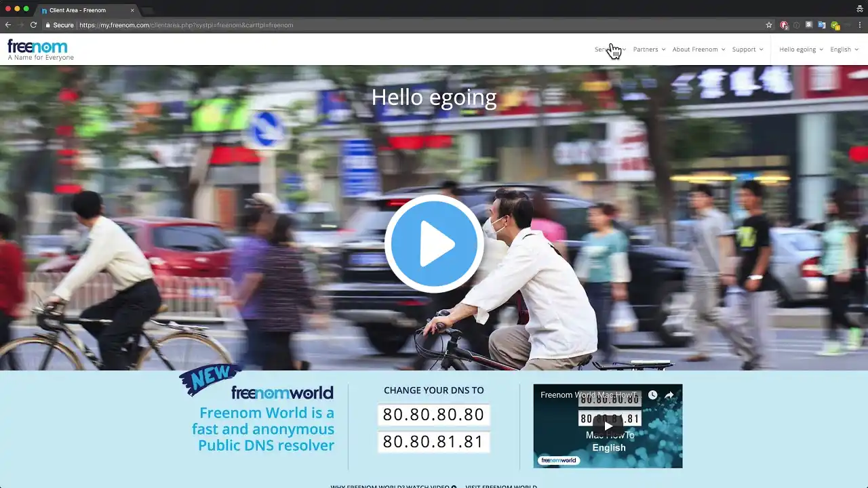Open the About Freenom dropdown
This screenshot has width=868, height=488.
(x=698, y=49)
